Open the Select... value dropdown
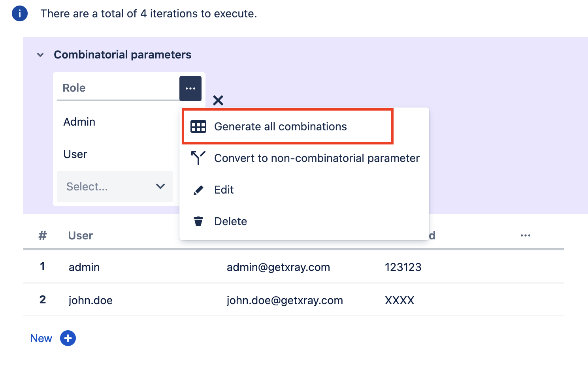Image resolution: width=588 pixels, height=365 pixels. pyautogui.click(x=115, y=186)
